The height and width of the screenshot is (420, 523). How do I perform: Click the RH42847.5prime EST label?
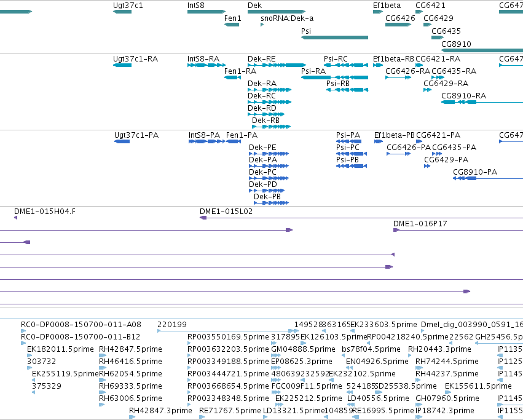[131, 349]
